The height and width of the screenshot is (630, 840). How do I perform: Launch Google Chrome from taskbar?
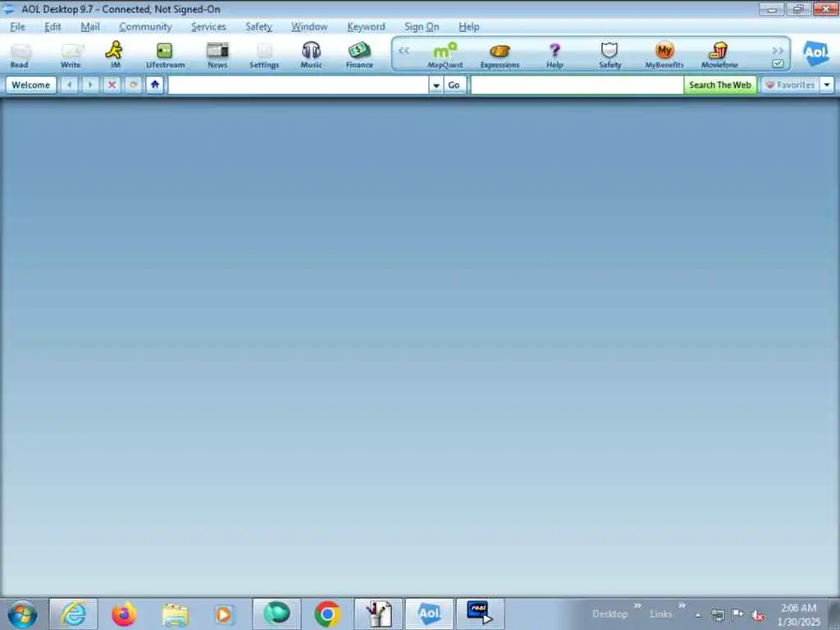point(327,614)
